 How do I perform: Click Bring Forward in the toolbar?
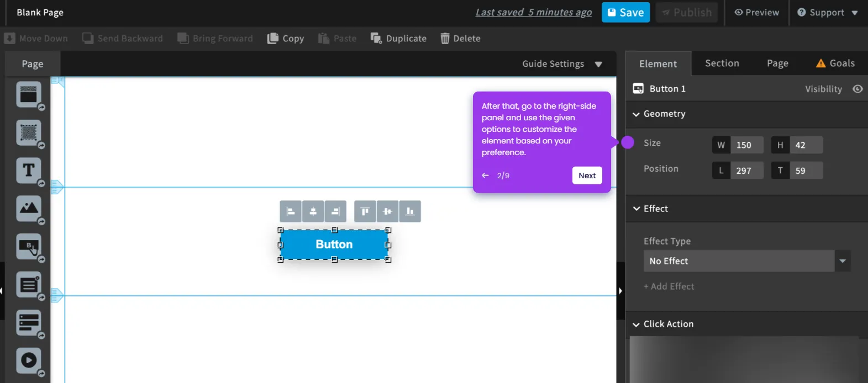tap(215, 39)
